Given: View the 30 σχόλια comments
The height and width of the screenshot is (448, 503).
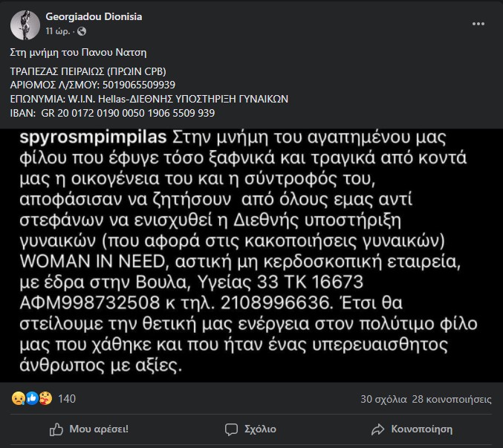Looking at the screenshot, I should pos(383,399).
